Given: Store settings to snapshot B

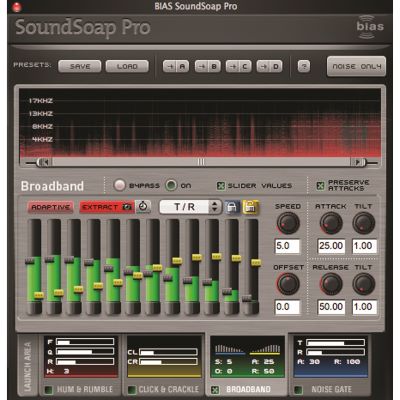Looking at the screenshot, I should click(207, 66).
